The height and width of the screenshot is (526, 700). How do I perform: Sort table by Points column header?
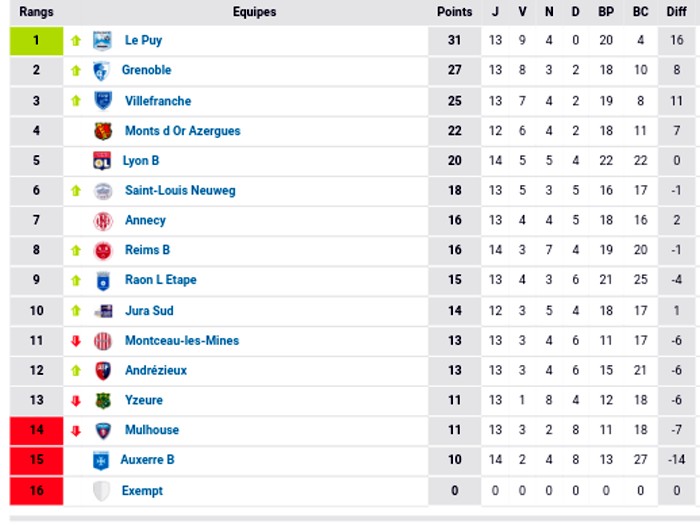(x=455, y=12)
